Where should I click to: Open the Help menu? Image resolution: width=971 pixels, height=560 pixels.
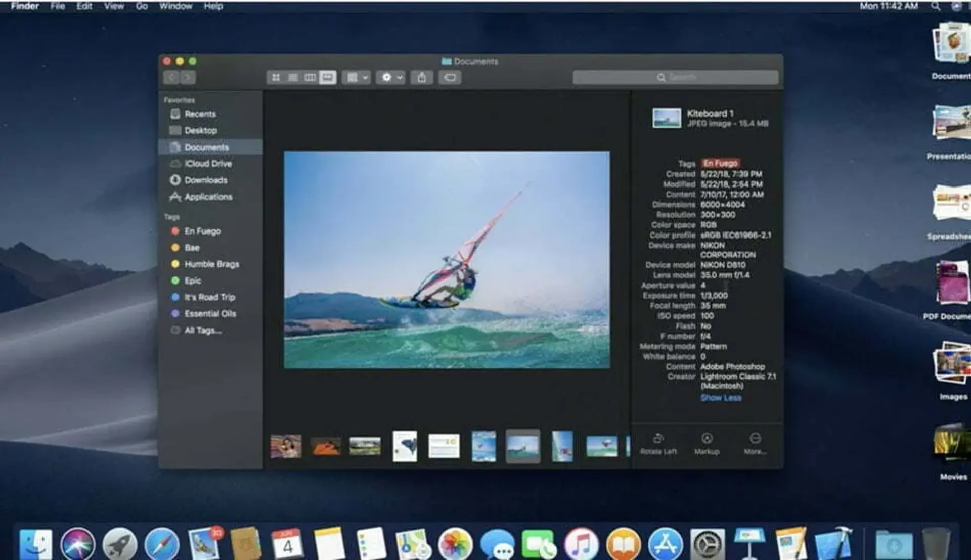pos(213,6)
